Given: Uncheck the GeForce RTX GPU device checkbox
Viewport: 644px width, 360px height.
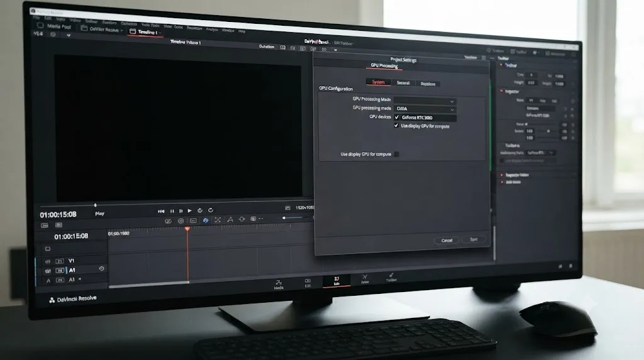Looking at the screenshot, I should [397, 117].
